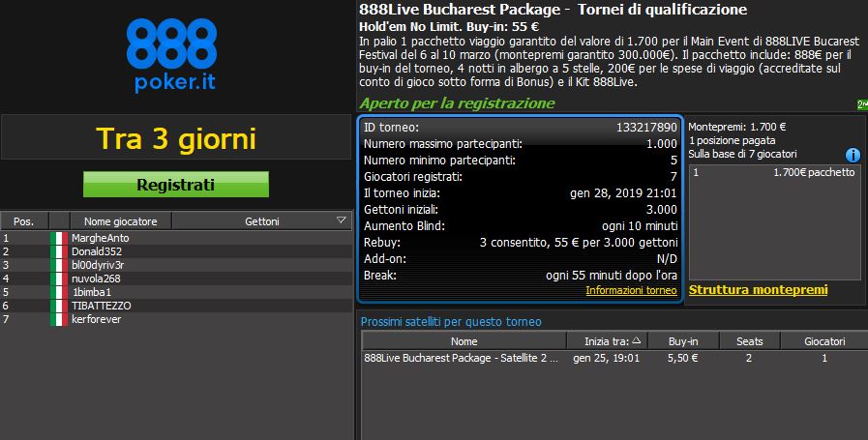The image size is (868, 440).
Task: Click the ogni 10 minuti blind value
Action: pos(640,226)
